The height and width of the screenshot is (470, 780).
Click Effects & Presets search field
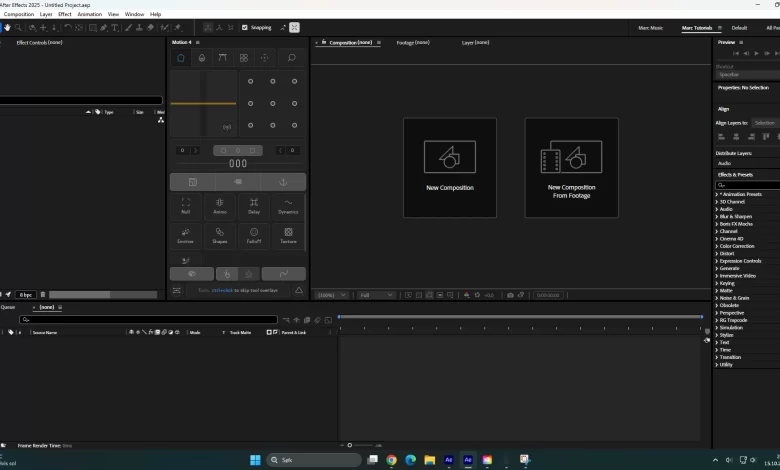[x=748, y=185]
